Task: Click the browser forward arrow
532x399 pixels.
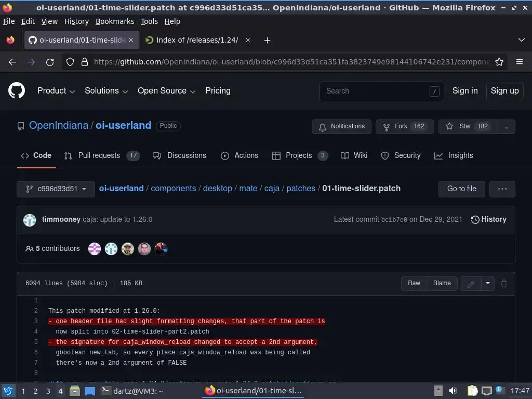Action: click(x=31, y=62)
